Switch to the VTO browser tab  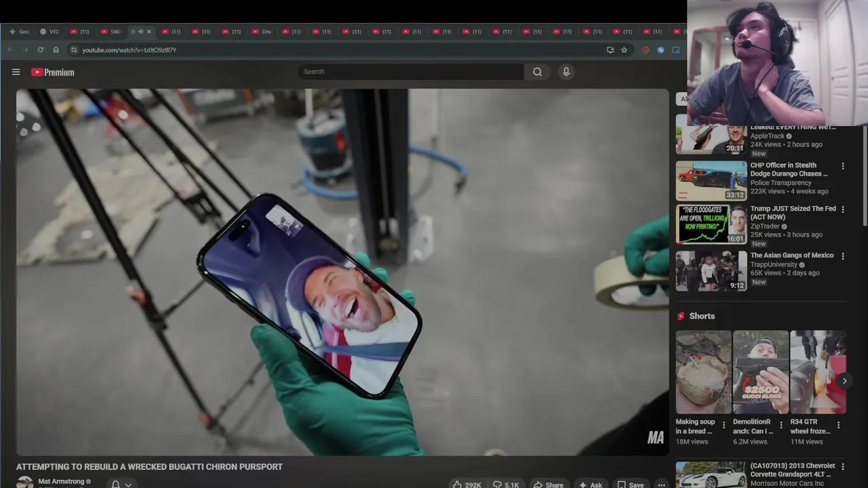tap(50, 32)
